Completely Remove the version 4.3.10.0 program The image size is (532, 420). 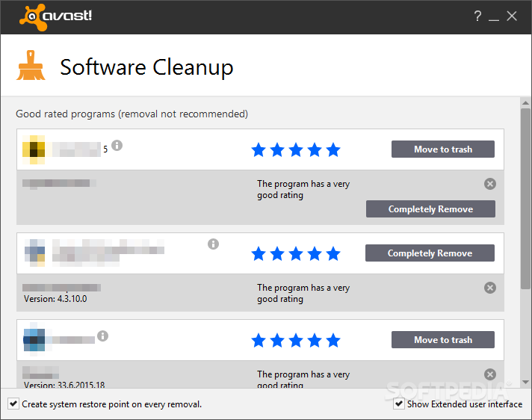[430, 253]
